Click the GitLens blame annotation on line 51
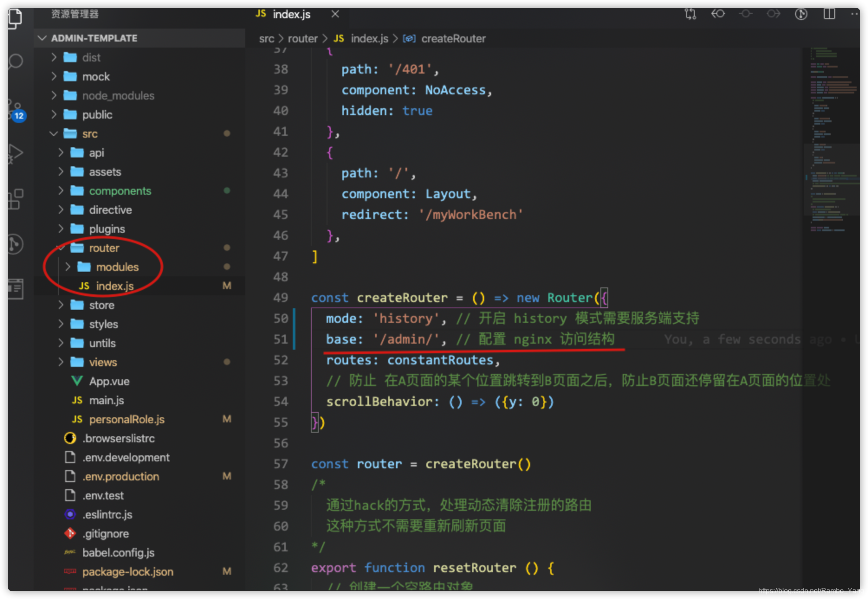This screenshot has width=868, height=599. click(x=761, y=339)
